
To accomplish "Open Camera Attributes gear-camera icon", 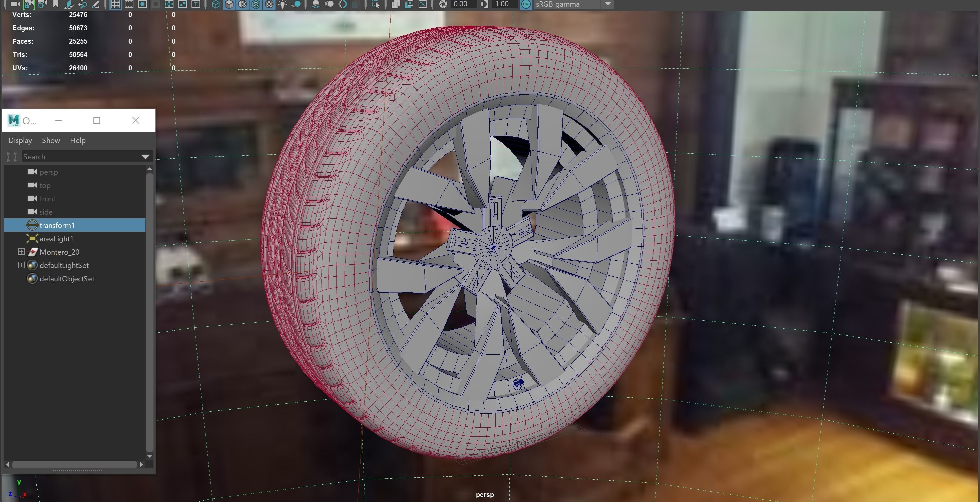I will [42, 4].
